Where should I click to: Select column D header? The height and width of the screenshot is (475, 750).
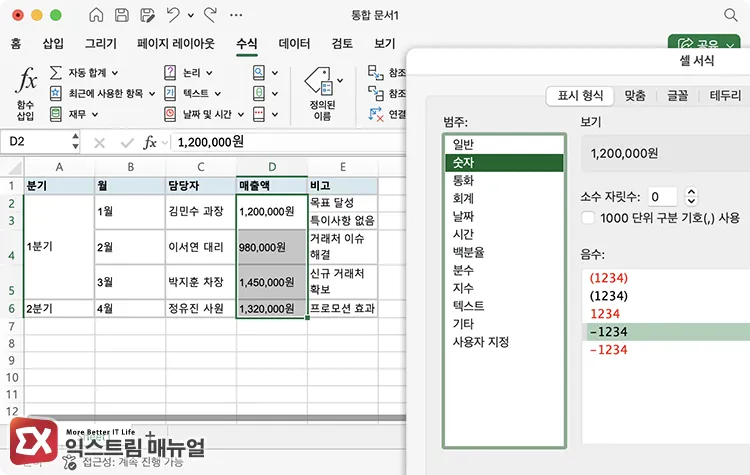[x=272, y=167]
